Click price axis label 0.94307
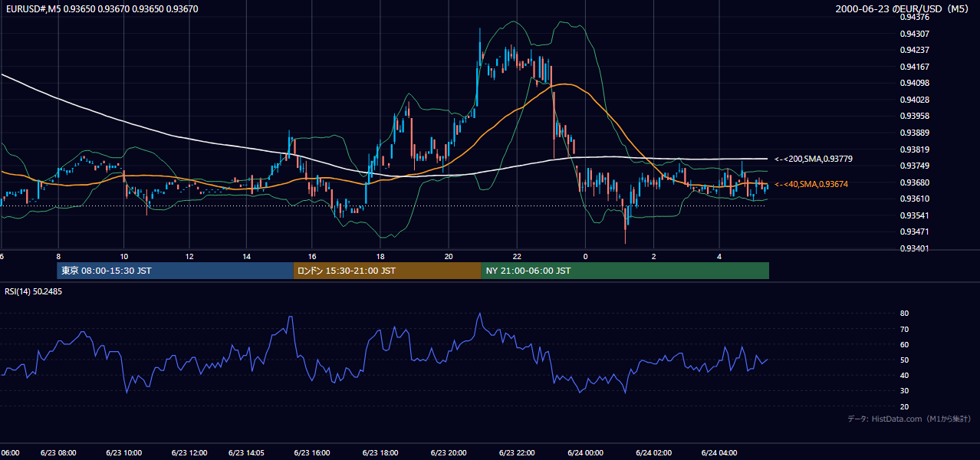Screen dimensions: 980x460 coord(914,34)
